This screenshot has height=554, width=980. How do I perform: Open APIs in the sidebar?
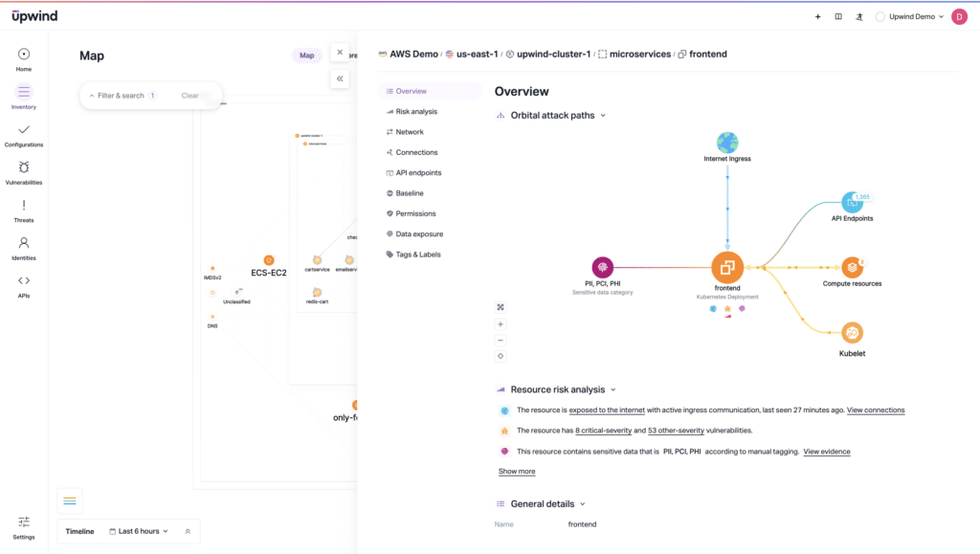pos(24,286)
